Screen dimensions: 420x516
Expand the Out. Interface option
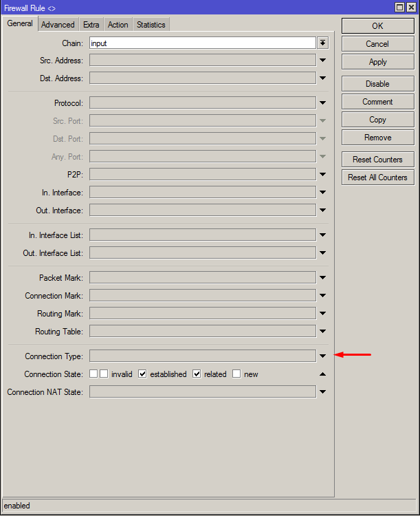[322, 210]
